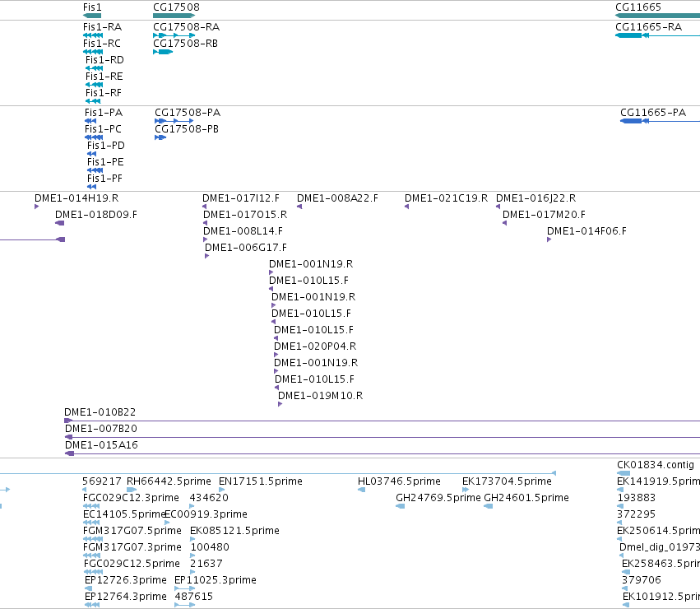Select protein Fis1-PA label
The width and height of the screenshot is (700, 609).
click(104, 113)
